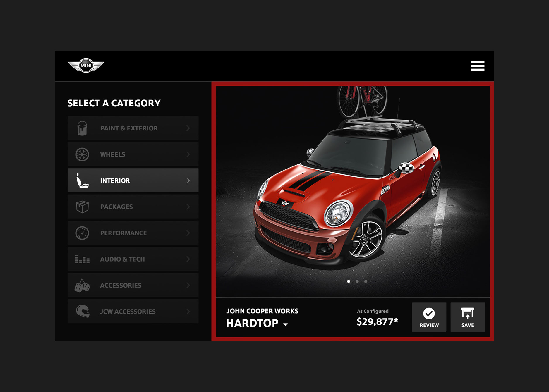Click the John Cooper Works title
549x392 pixels.
262,311
